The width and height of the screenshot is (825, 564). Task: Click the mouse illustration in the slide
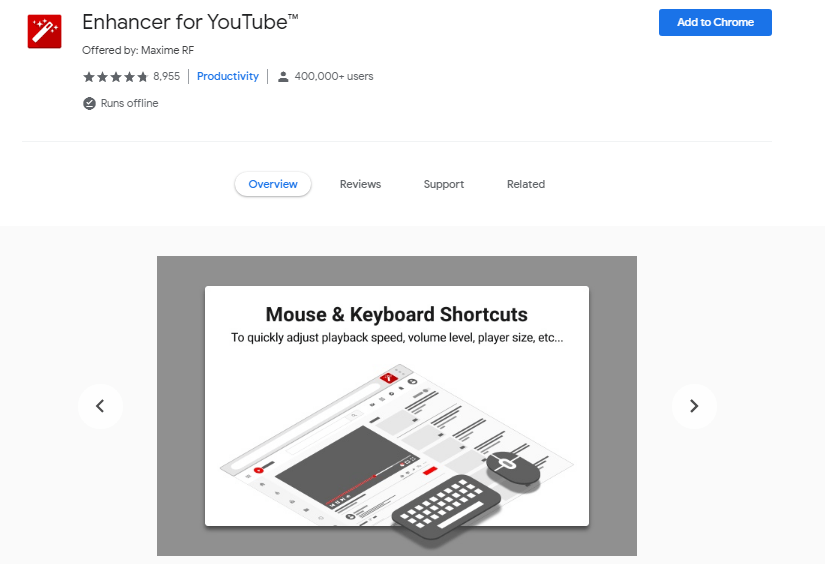(513, 468)
